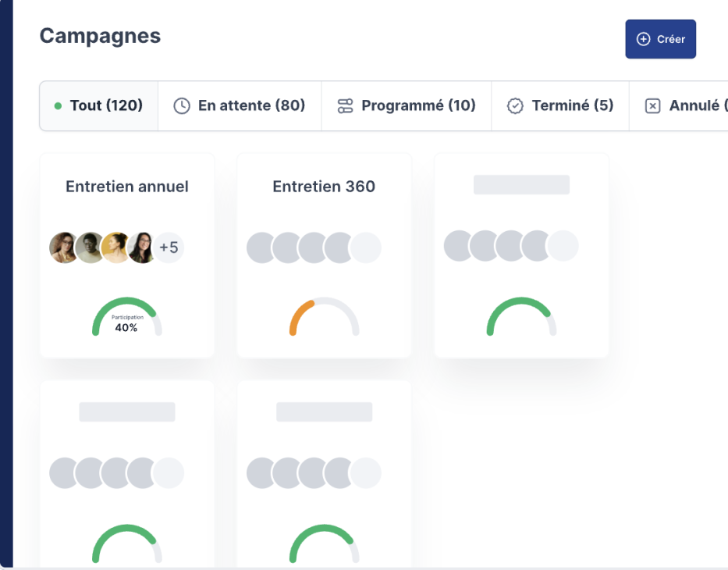Show the Terminé (5) campaigns tab
The image size is (728, 570).
pyautogui.click(x=572, y=106)
